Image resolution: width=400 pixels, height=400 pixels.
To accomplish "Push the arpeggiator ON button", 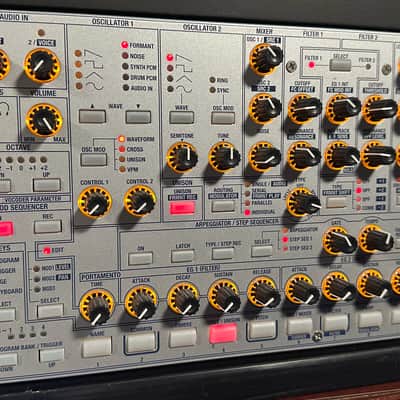I will pyautogui.click(x=140, y=258).
